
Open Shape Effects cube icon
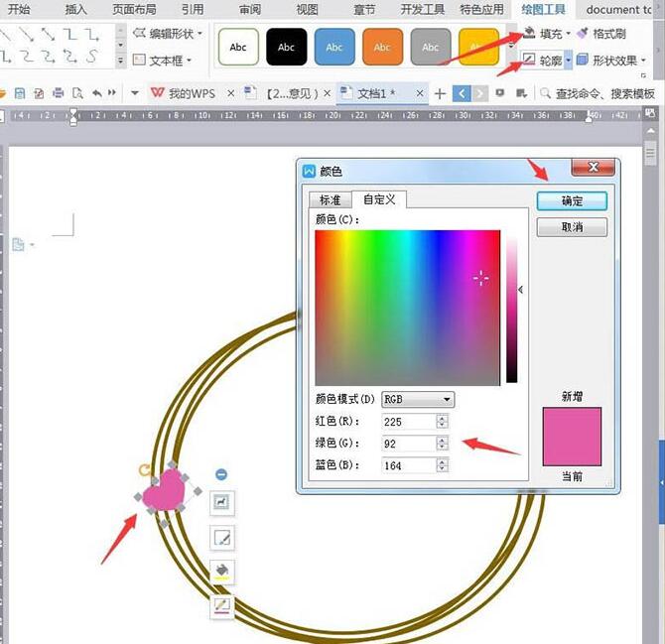(583, 61)
